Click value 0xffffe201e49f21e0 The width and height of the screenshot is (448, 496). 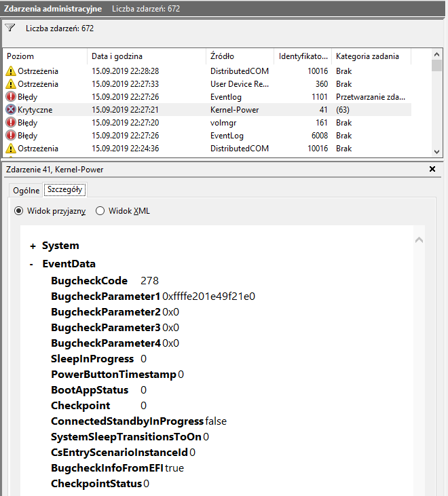208,297
